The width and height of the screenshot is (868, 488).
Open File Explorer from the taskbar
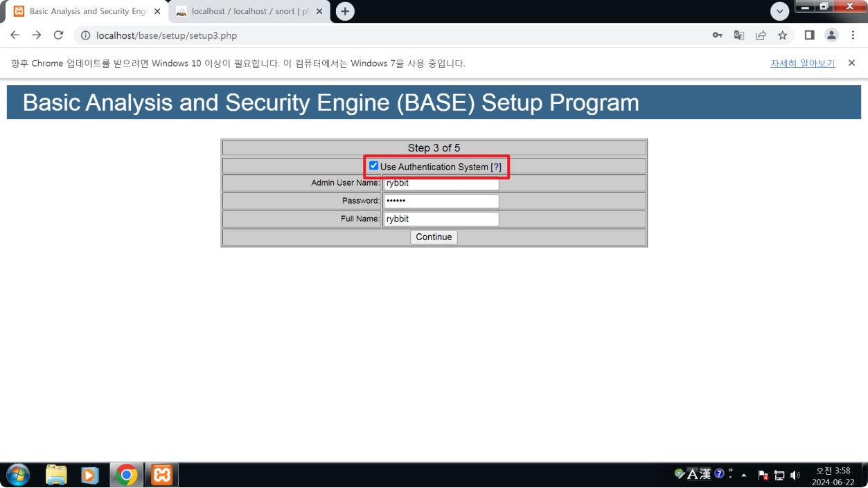coord(56,475)
